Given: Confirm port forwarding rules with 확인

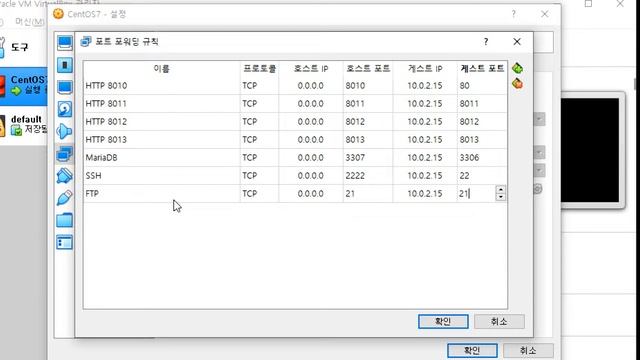Looking at the screenshot, I should click(443, 321).
